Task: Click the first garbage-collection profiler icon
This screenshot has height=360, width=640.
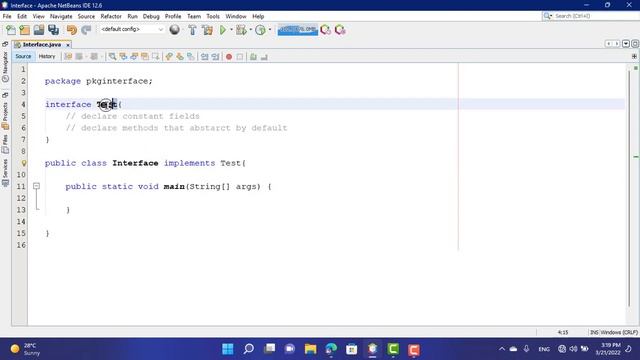Action: (x=325, y=30)
